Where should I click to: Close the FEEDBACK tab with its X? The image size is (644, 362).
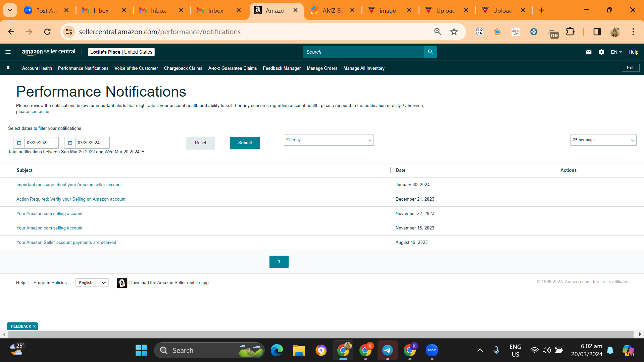[34, 326]
